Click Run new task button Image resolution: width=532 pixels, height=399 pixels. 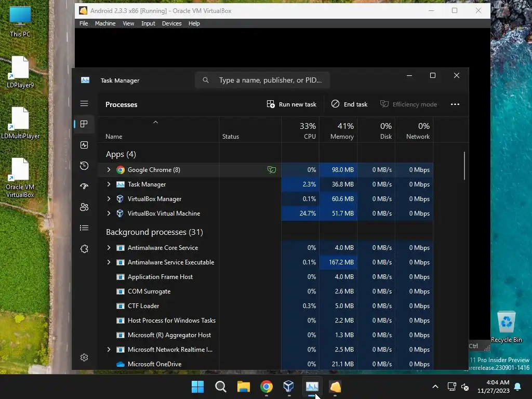click(x=291, y=104)
